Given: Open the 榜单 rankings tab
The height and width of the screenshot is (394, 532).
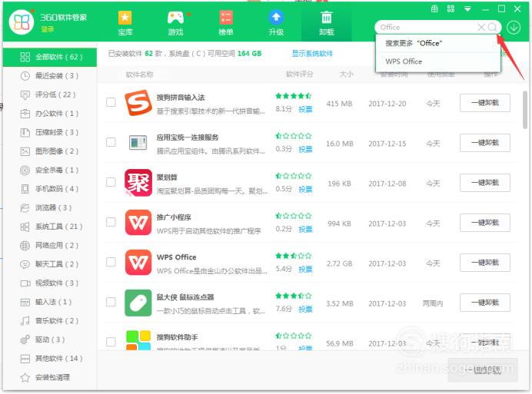Looking at the screenshot, I should pos(226,23).
